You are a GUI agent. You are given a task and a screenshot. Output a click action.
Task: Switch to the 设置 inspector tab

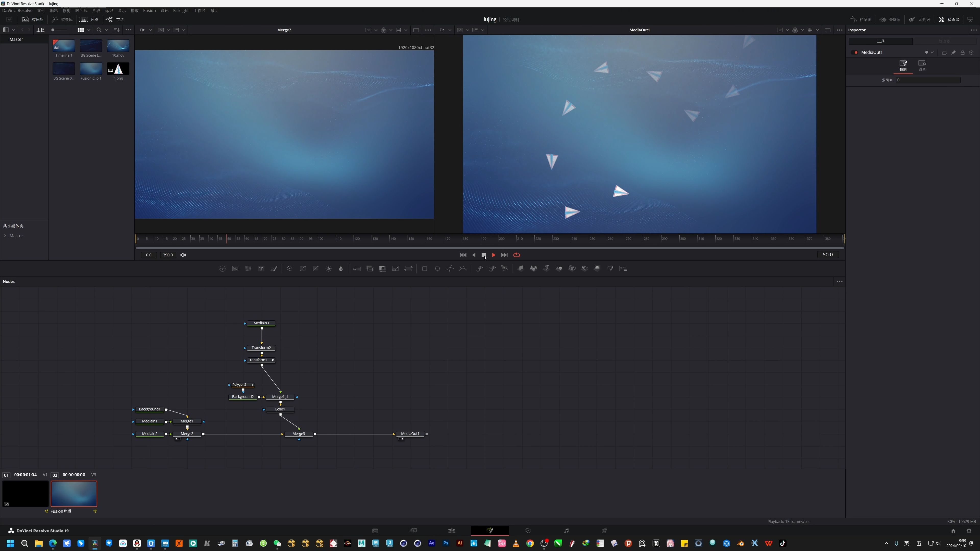coord(922,65)
